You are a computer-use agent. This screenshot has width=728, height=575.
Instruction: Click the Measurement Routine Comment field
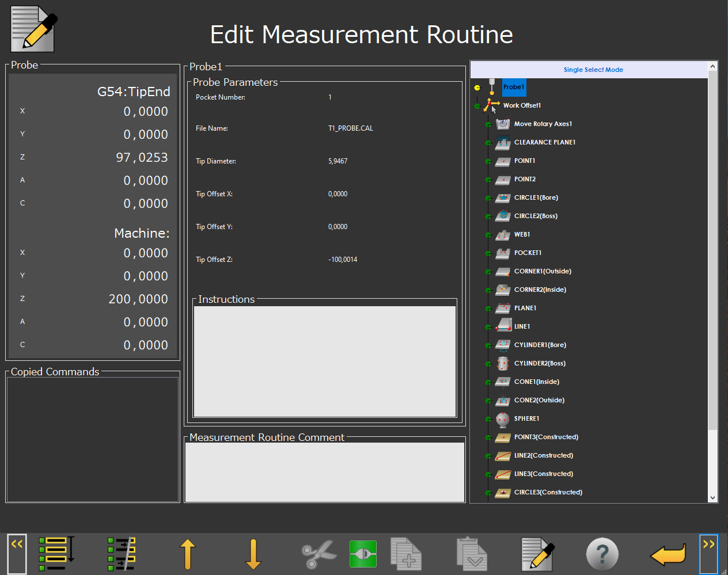coord(324,472)
